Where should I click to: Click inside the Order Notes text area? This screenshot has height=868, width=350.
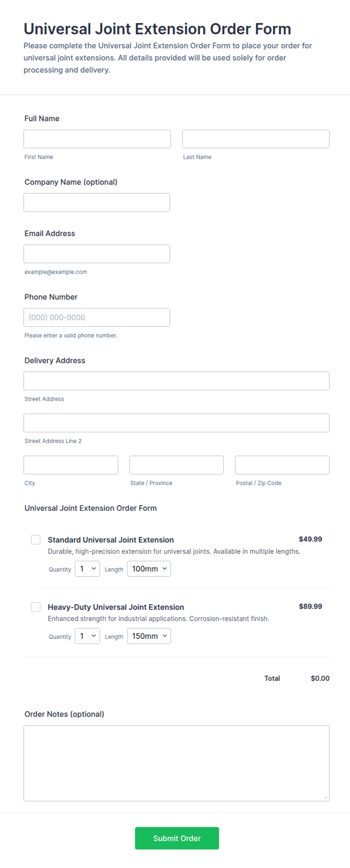point(177,763)
